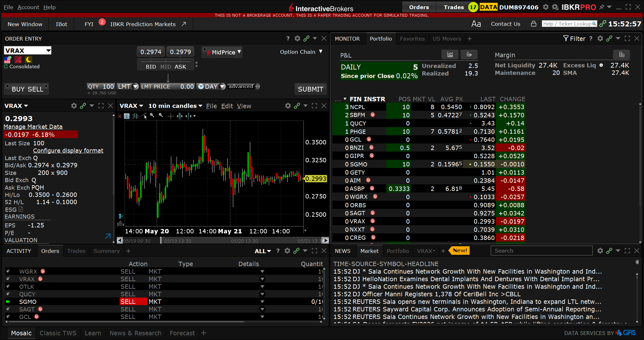Image resolution: width=644 pixels, height=340 pixels.
Task: Click the News Search field
Action: click(541, 251)
